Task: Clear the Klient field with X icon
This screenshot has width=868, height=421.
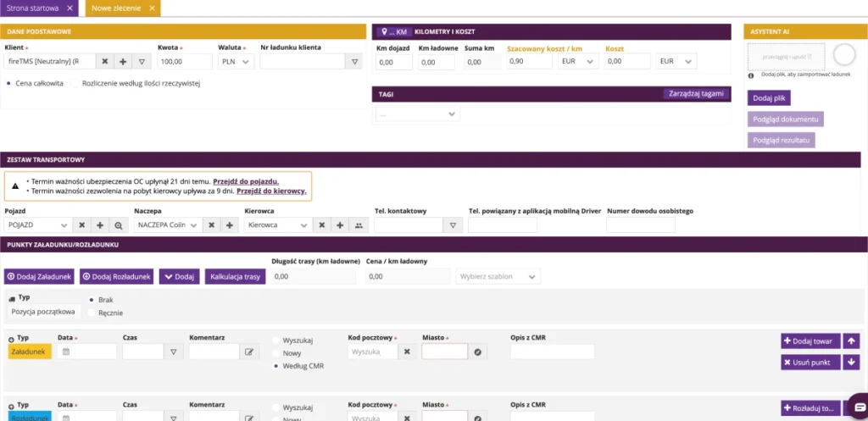Action: point(104,61)
